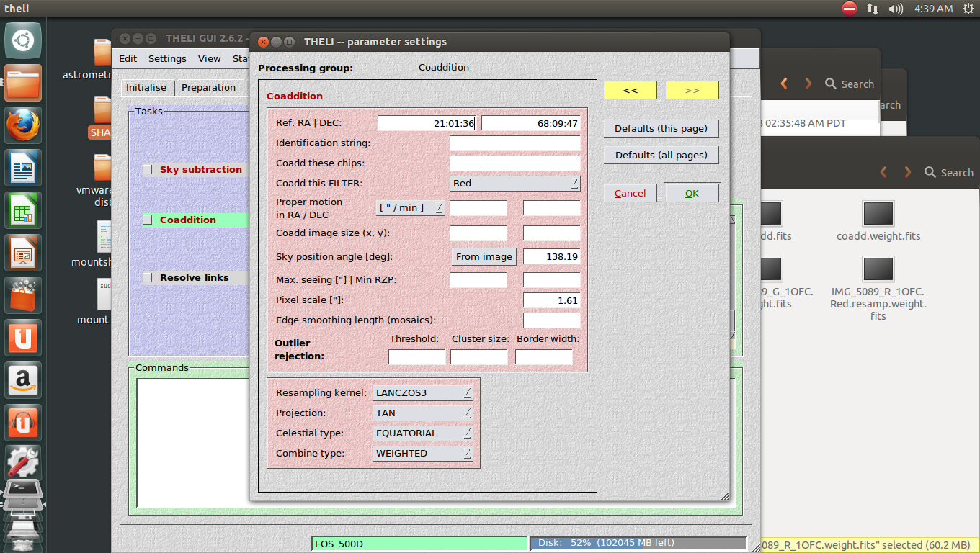Toggle Coaddition task checkbox
The height and width of the screenshot is (553, 980).
pos(148,220)
